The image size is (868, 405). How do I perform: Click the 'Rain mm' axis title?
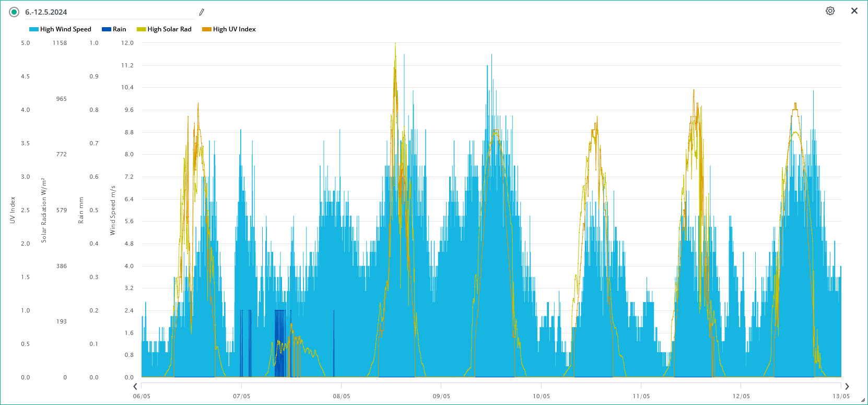coord(81,210)
